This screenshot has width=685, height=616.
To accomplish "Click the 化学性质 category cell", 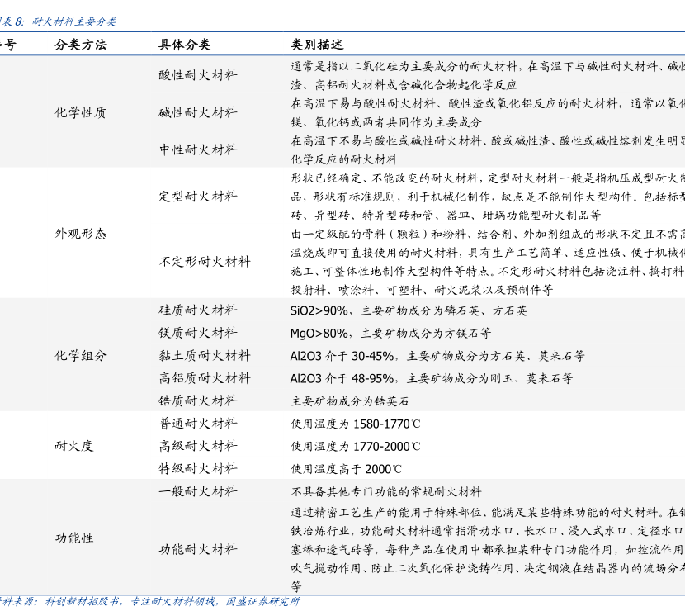I will point(81,112).
